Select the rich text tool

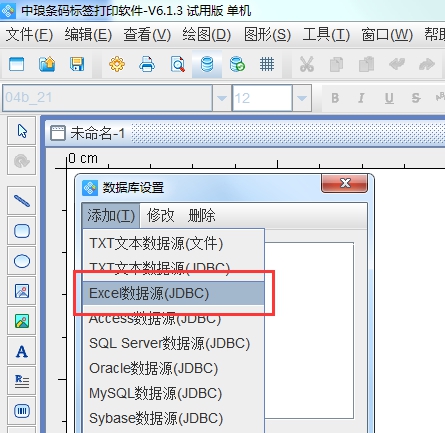tap(22, 381)
